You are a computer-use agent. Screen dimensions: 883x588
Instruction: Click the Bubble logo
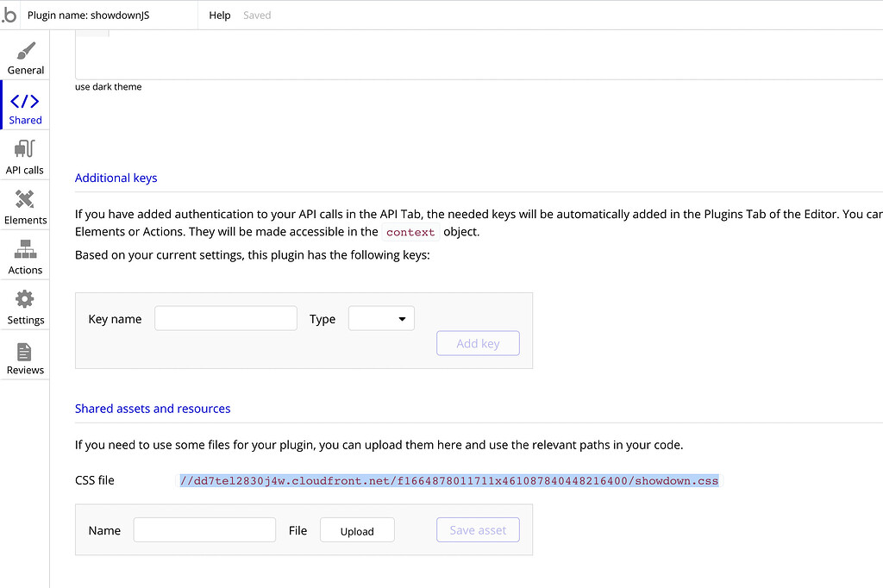[x=9, y=15]
